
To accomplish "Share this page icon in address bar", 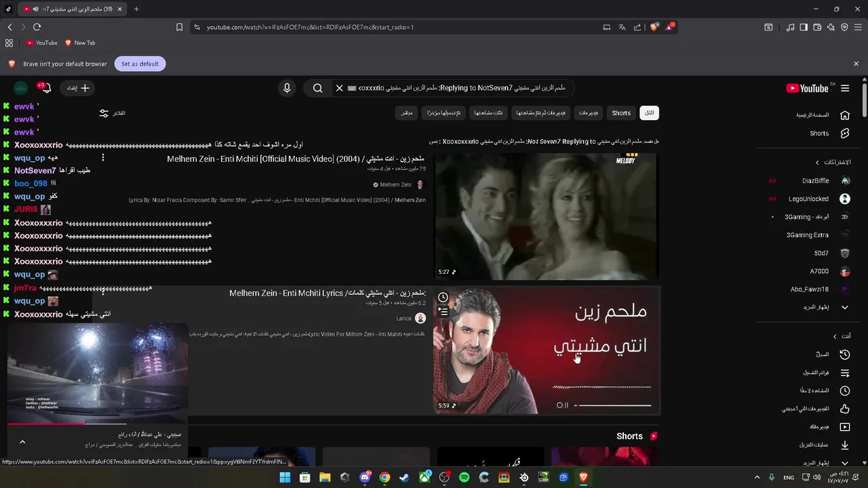I will [637, 27].
